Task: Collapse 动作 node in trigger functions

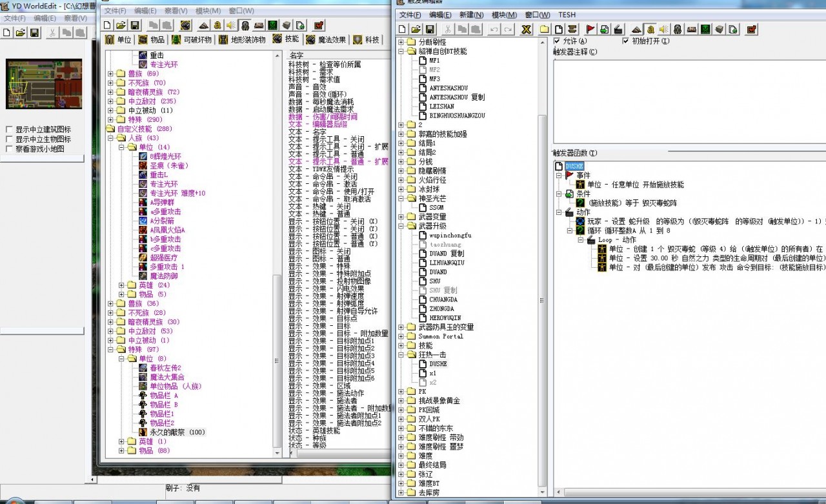Action: click(559, 212)
